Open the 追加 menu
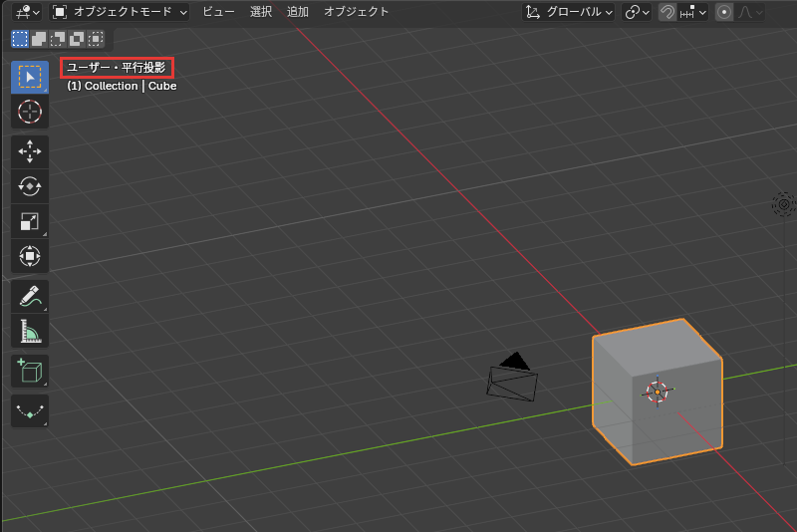Image resolution: width=797 pixels, height=532 pixels. click(297, 12)
